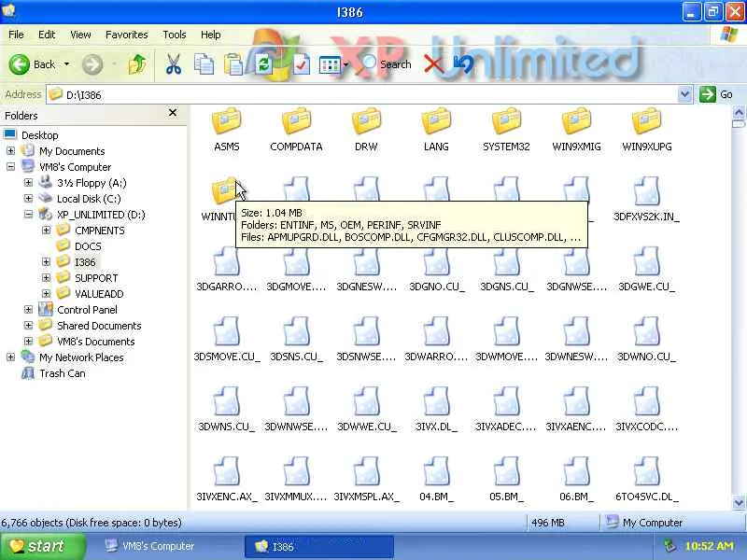This screenshot has height=560, width=747.
Task: Select the WIN9XUPG folder icon
Action: [x=646, y=121]
